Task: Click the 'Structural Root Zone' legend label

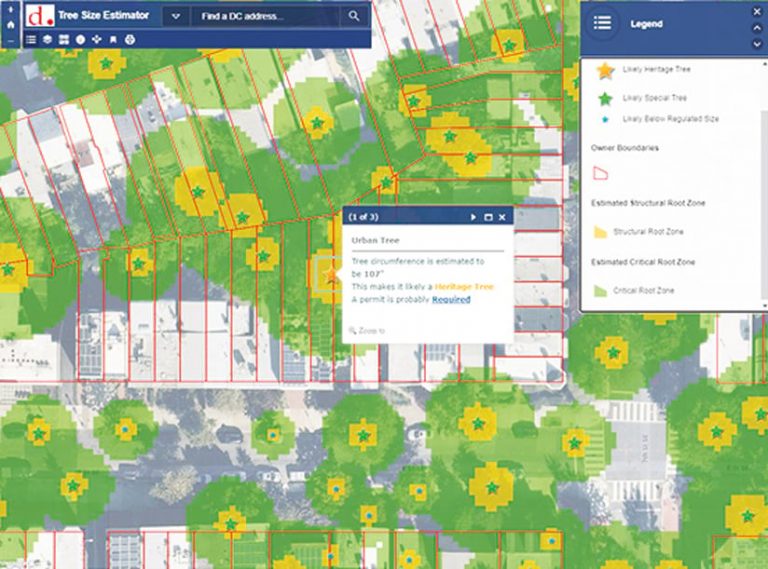Action: coord(648,232)
